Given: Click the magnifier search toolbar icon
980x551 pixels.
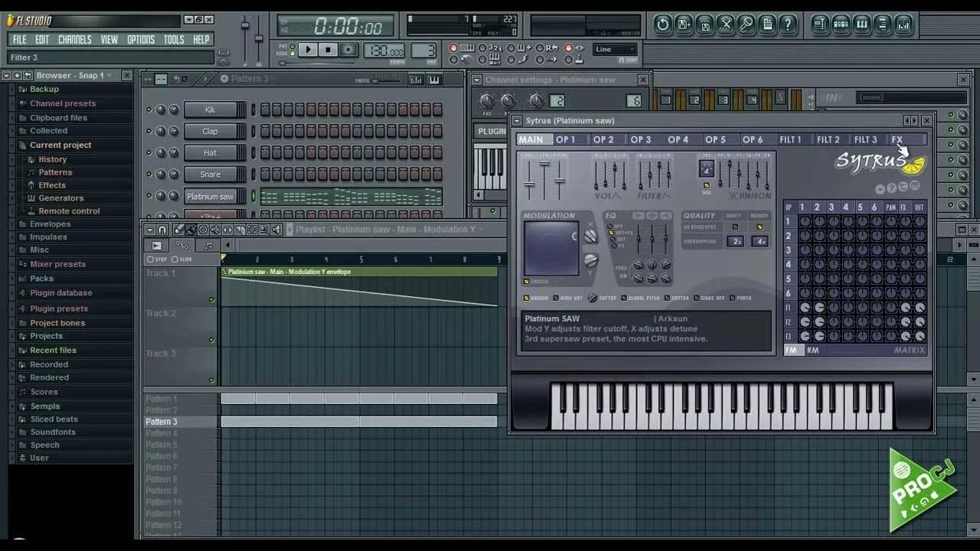Looking at the screenshot, I should 746,24.
